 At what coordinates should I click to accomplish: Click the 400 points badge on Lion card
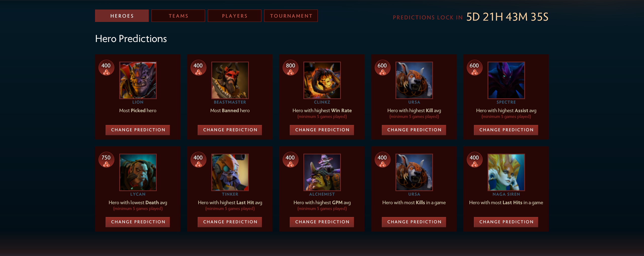pos(106,68)
